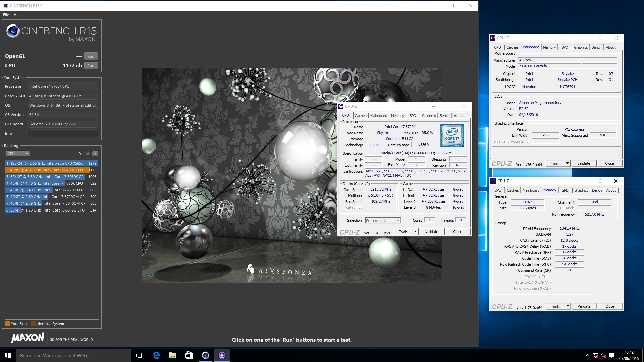Click Mainboard CPU-Z window title icon
The height and width of the screenshot is (362, 644).
point(493,38)
